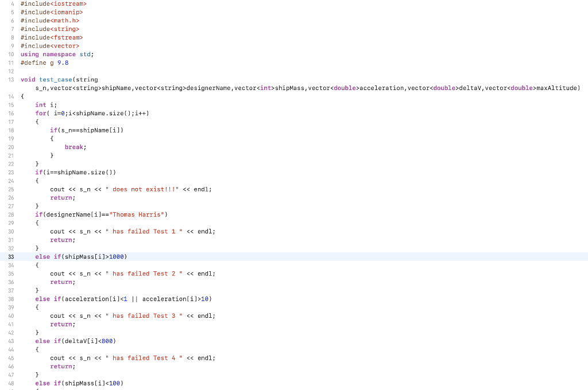
Task: Click the 'break;' statement
Action: tap(76, 147)
